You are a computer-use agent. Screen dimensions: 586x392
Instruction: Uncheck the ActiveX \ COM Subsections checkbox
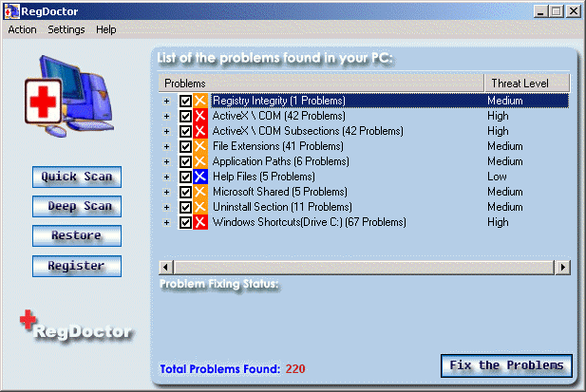pyautogui.click(x=185, y=131)
